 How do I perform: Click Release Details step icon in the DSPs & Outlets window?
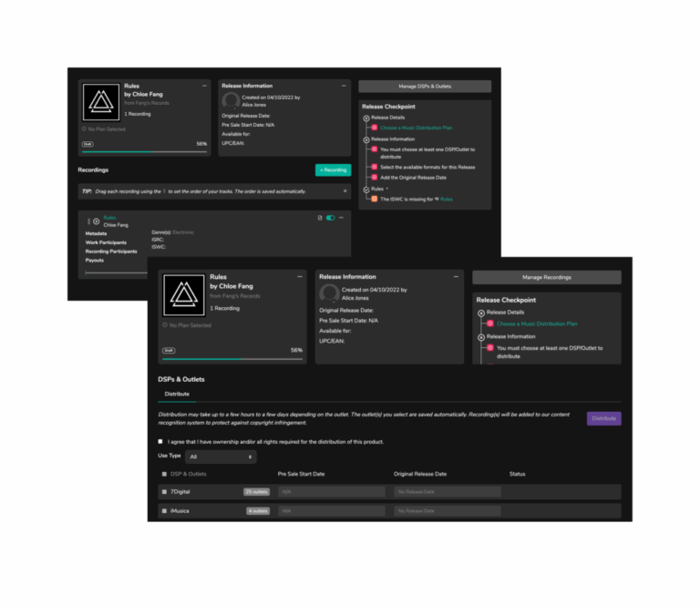[x=481, y=313]
